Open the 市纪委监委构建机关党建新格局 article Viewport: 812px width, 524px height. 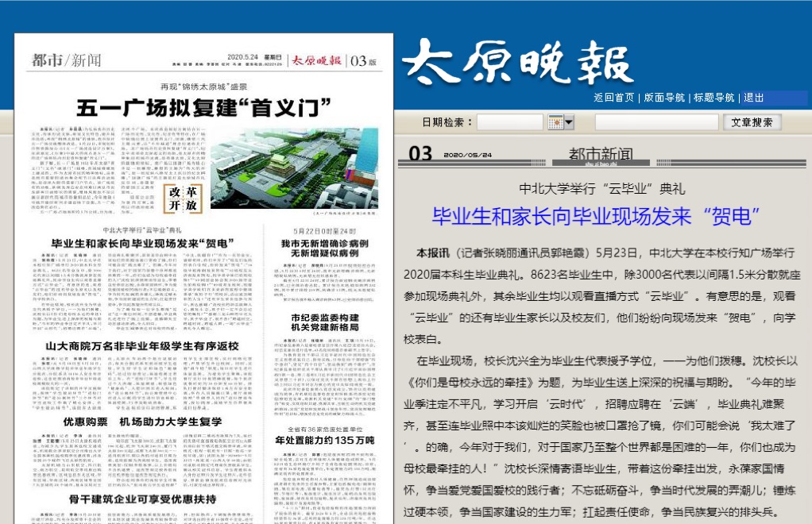(325, 322)
